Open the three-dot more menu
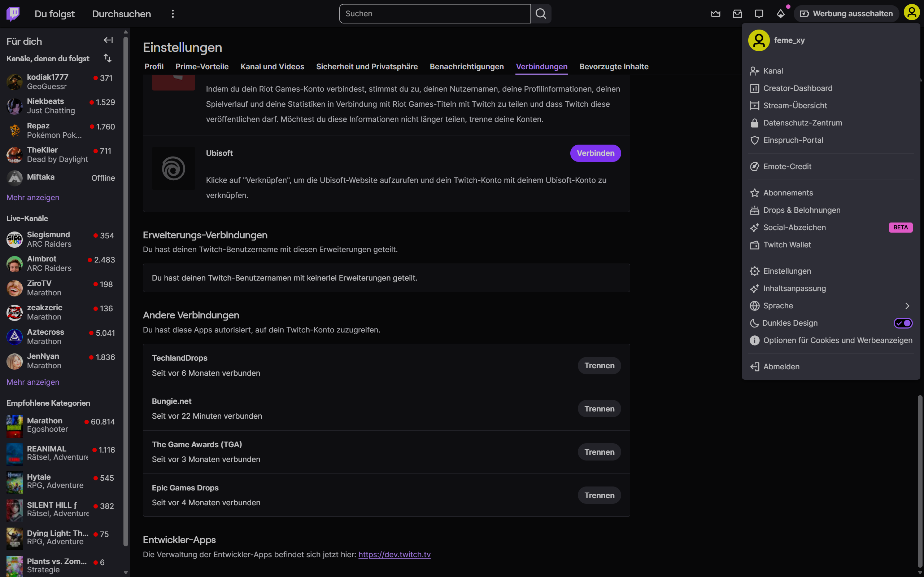The height and width of the screenshot is (577, 924). tap(173, 14)
